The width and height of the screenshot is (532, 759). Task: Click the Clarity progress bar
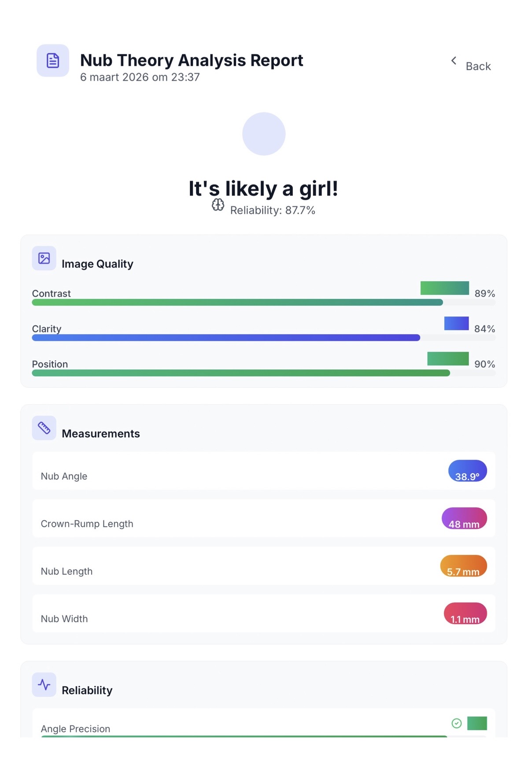pos(226,338)
